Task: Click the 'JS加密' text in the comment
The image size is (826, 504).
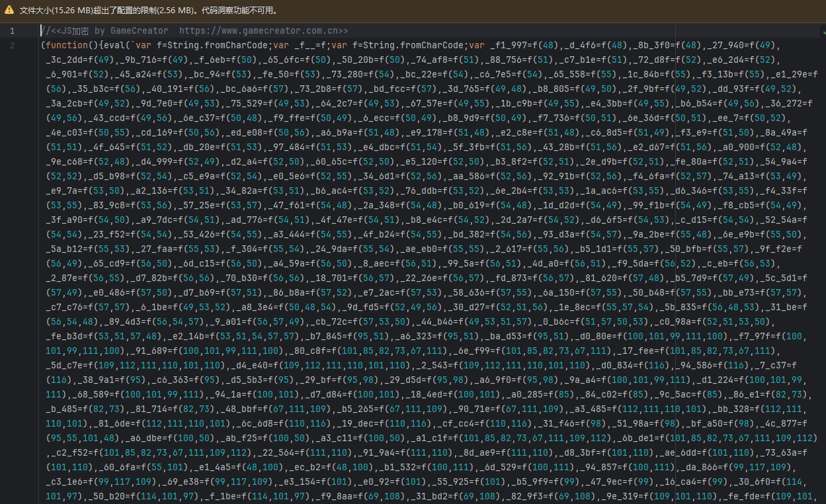Action: click(x=70, y=31)
